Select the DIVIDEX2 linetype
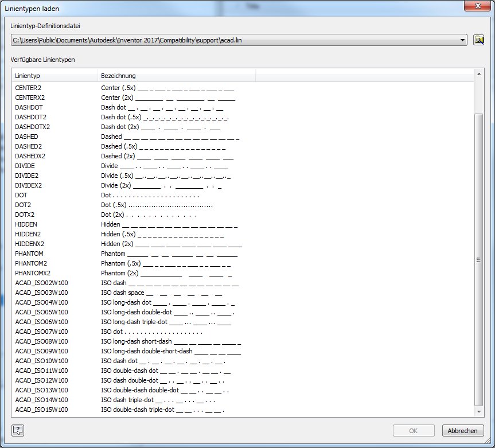 click(x=29, y=185)
